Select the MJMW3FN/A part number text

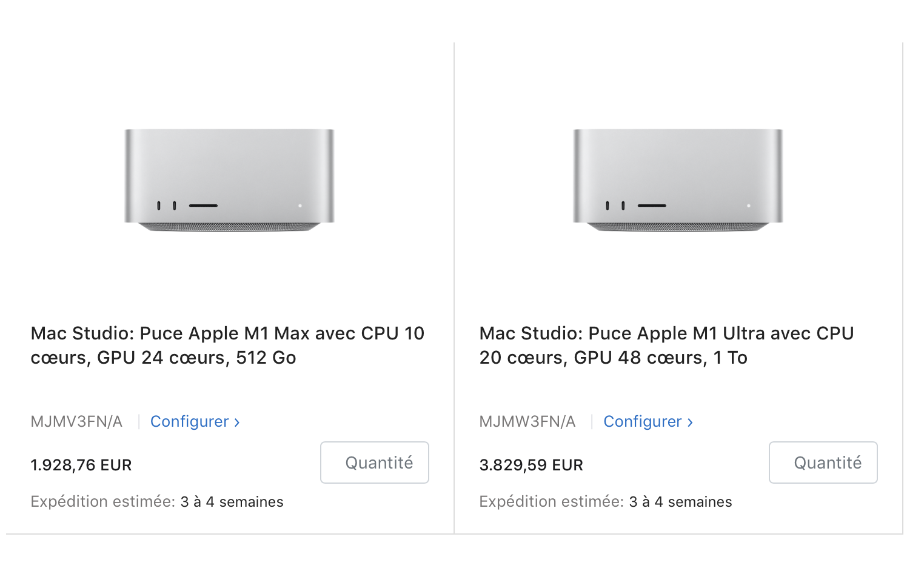coord(527,421)
